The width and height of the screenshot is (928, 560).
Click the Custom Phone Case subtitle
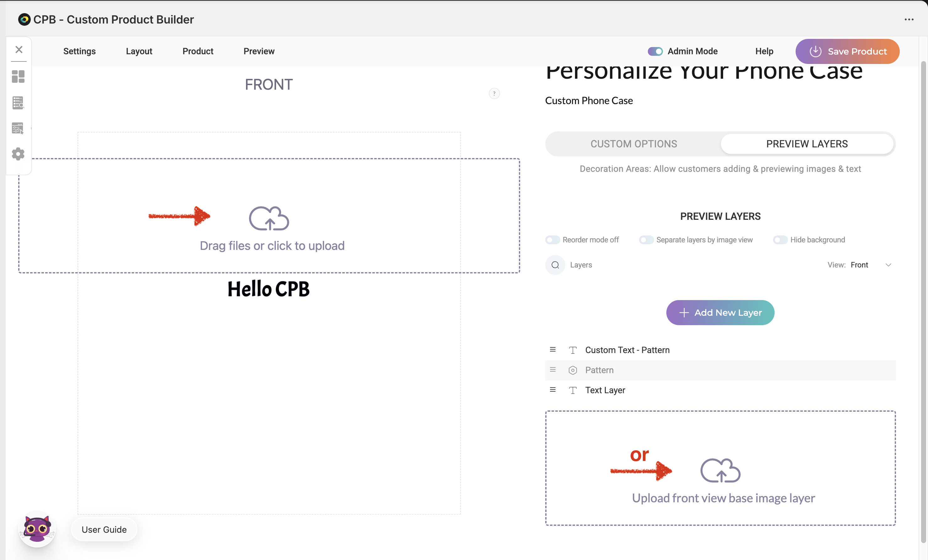[x=589, y=100]
